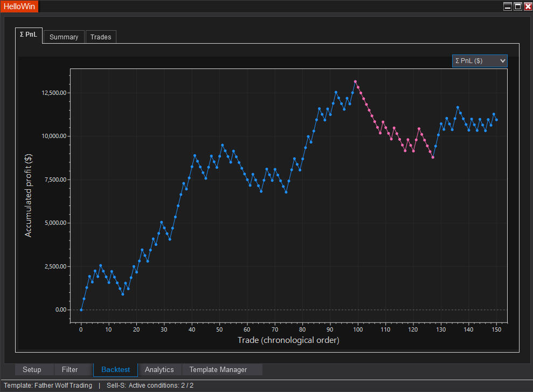Select the Backtest section tab

(x=115, y=369)
